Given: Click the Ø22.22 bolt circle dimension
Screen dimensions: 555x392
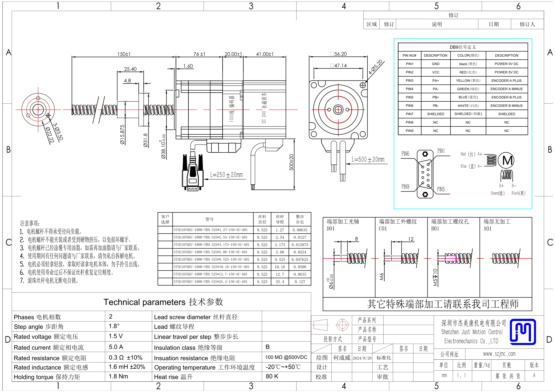Looking at the screenshot, I should click(50, 135).
